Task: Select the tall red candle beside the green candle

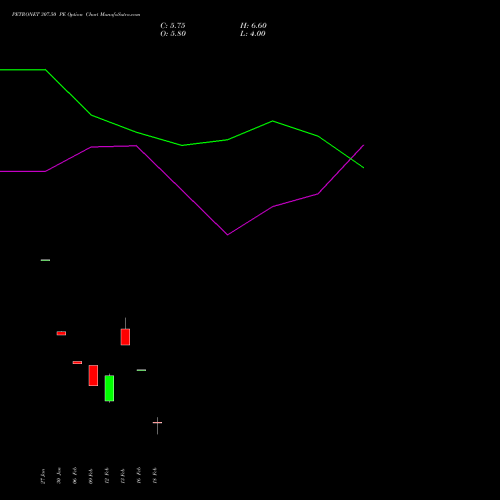Action: point(93,375)
